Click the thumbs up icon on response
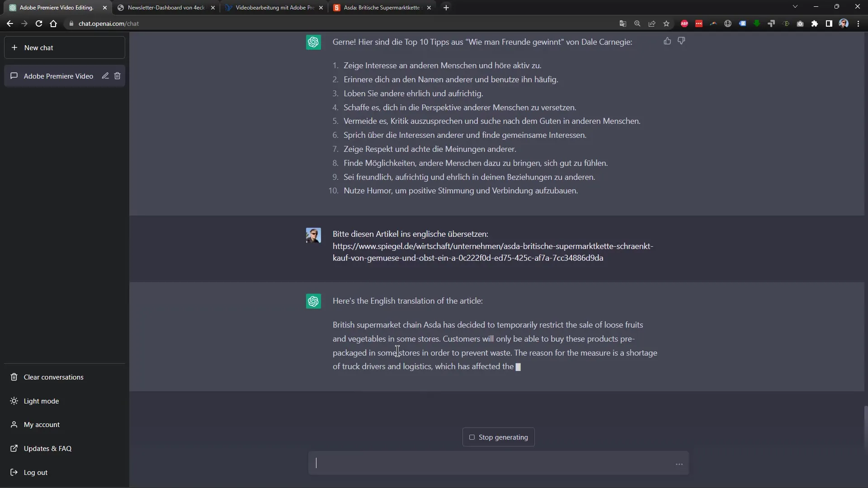Viewport: 868px width, 488px height. point(667,41)
